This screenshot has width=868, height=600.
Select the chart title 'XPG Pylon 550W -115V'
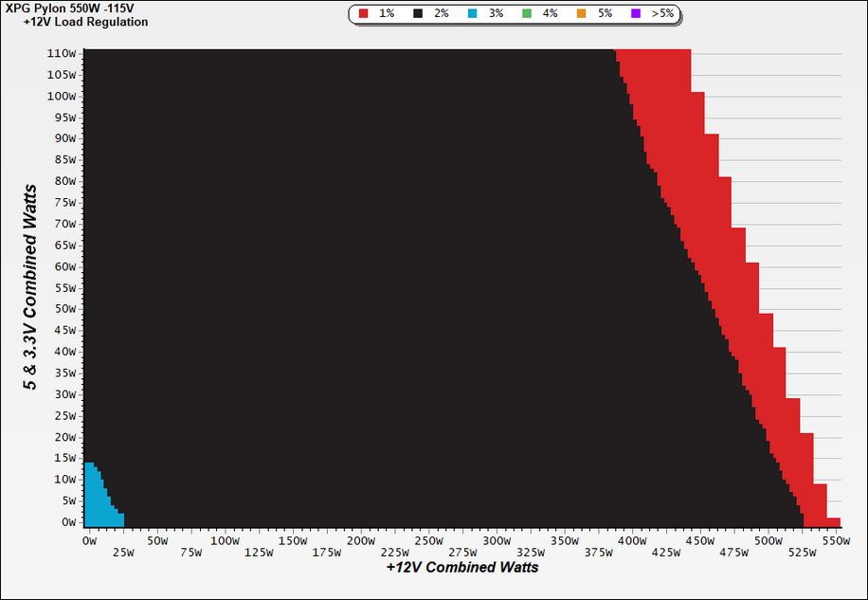coord(69,9)
